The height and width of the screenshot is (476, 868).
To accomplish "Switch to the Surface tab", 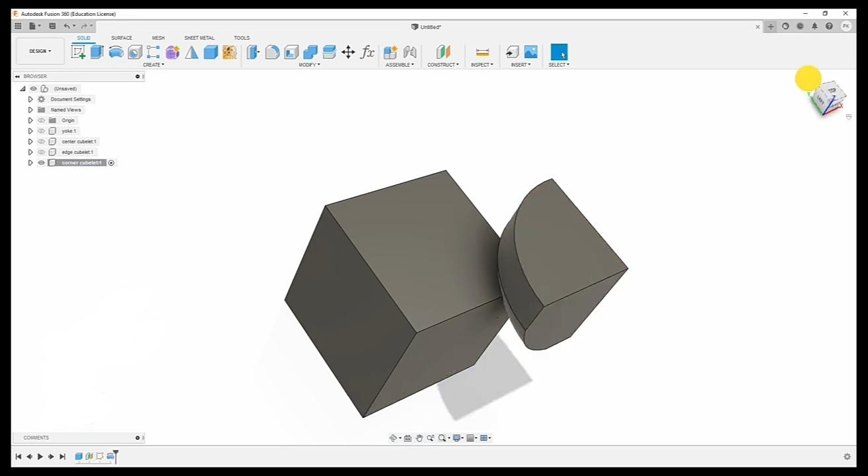I will 122,38.
